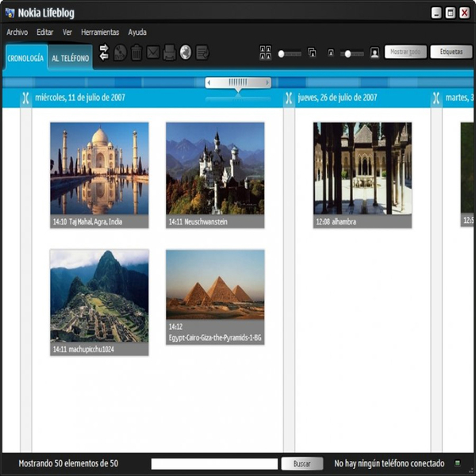Open the Ver menu
Viewport: 476px width, 476px height.
(67, 33)
